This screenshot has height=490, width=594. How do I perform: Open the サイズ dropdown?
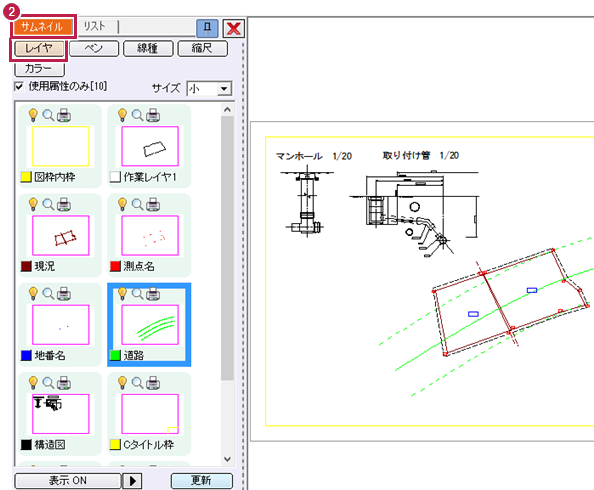[x=224, y=89]
